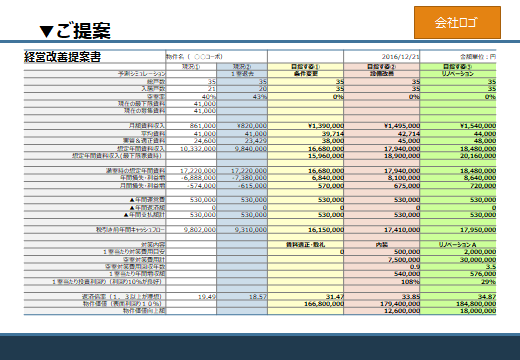
Task: Click the orange 会社ロゴ placeholder box
Action: [x=457, y=22]
